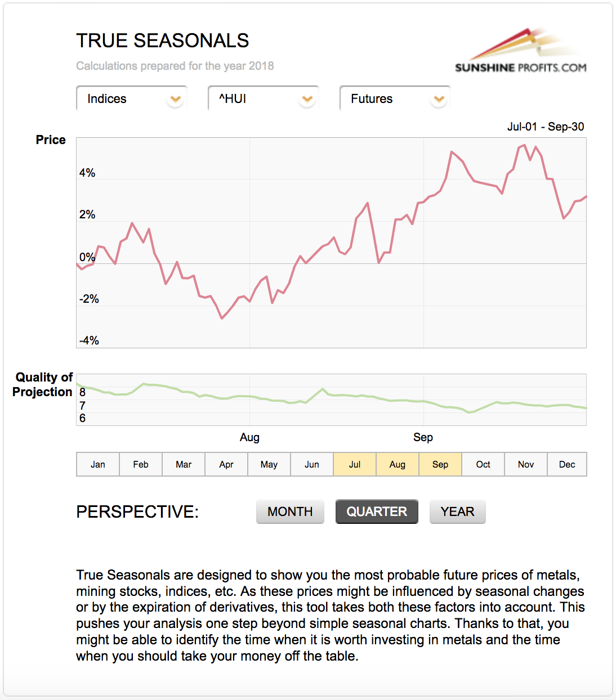
Task: Choose the Oct month cell
Action: tap(483, 464)
